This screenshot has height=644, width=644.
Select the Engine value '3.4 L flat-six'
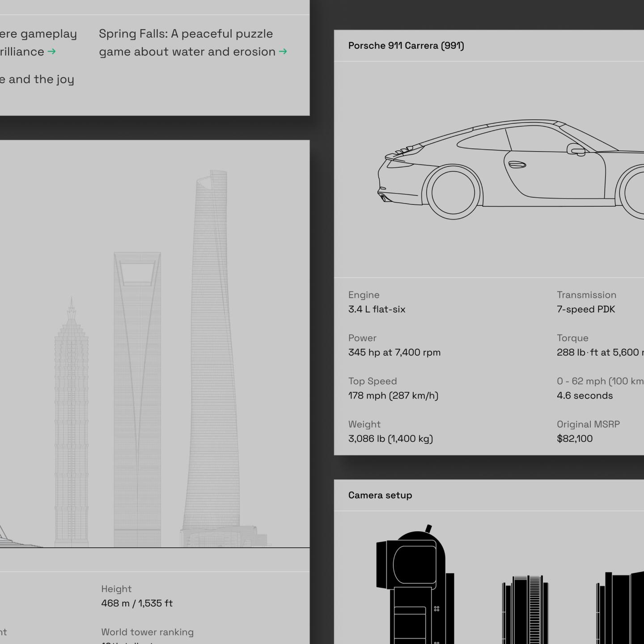[377, 309]
